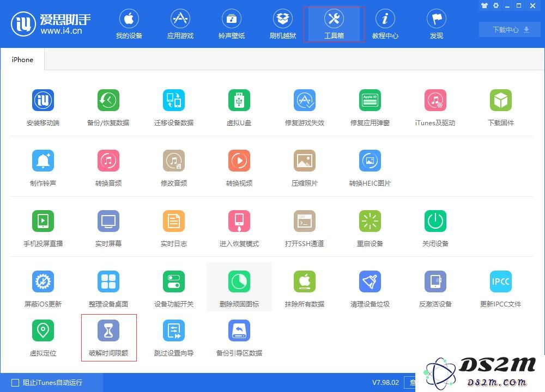Launch the 转换视频 tool
The height and width of the screenshot is (392, 545).
(239, 168)
